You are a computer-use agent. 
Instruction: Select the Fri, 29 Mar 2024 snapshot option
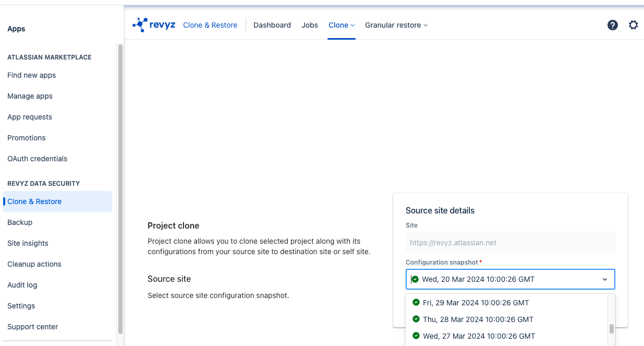[476, 303]
